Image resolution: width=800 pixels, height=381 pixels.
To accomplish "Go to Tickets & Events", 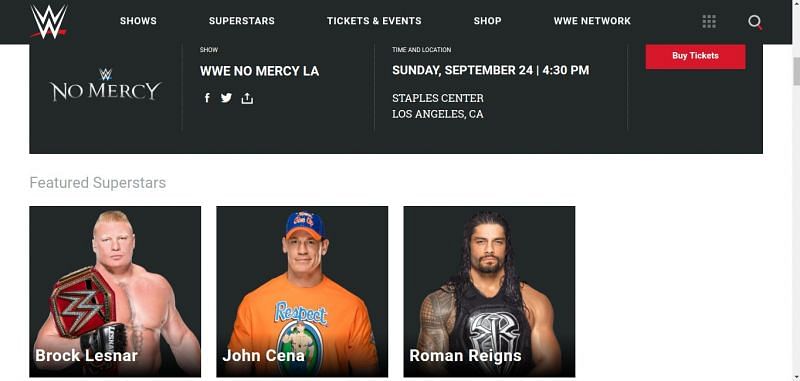I will click(374, 21).
